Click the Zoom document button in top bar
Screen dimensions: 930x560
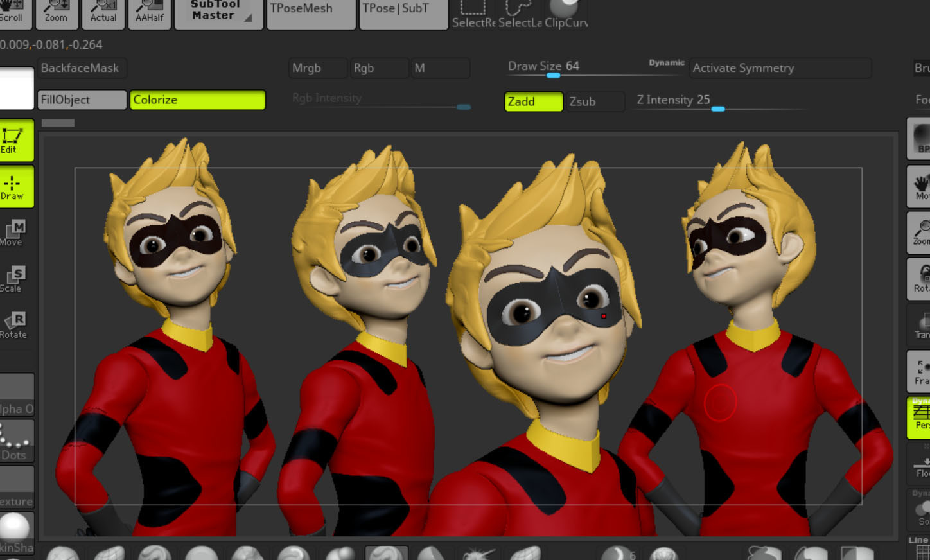(x=57, y=13)
